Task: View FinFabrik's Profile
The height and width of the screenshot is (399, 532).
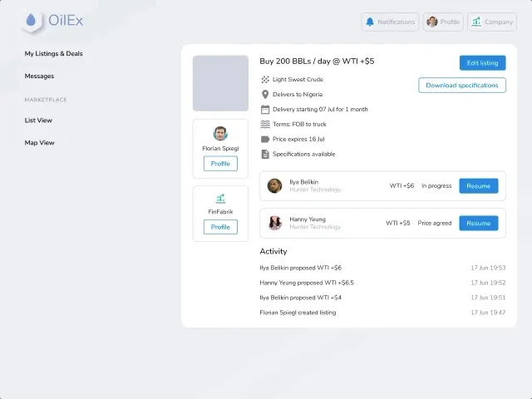Action: coord(220,227)
